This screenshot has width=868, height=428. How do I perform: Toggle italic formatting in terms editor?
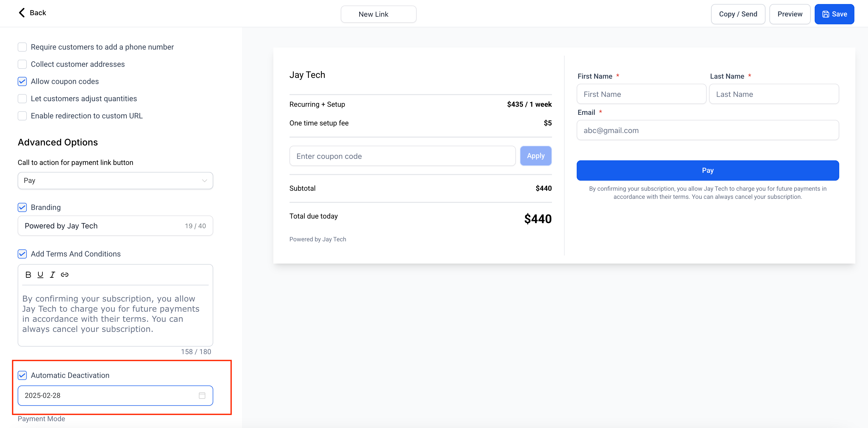click(x=52, y=275)
